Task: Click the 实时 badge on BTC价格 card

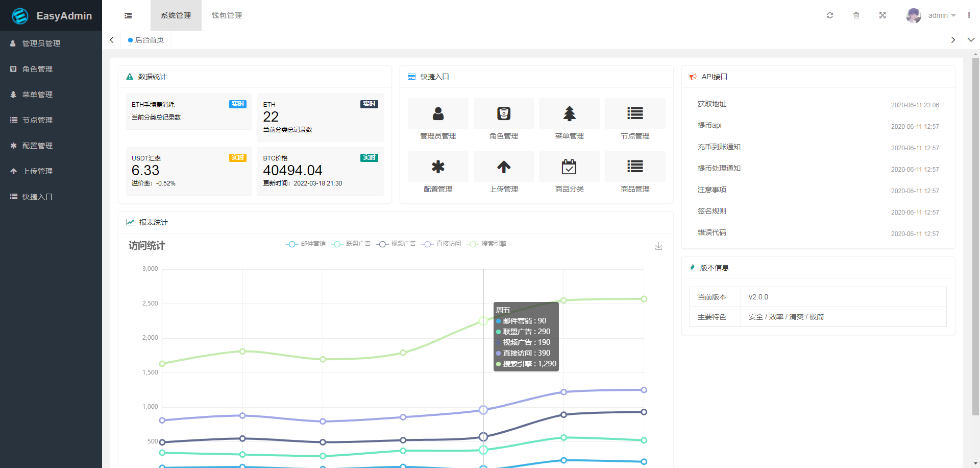Action: (x=369, y=158)
